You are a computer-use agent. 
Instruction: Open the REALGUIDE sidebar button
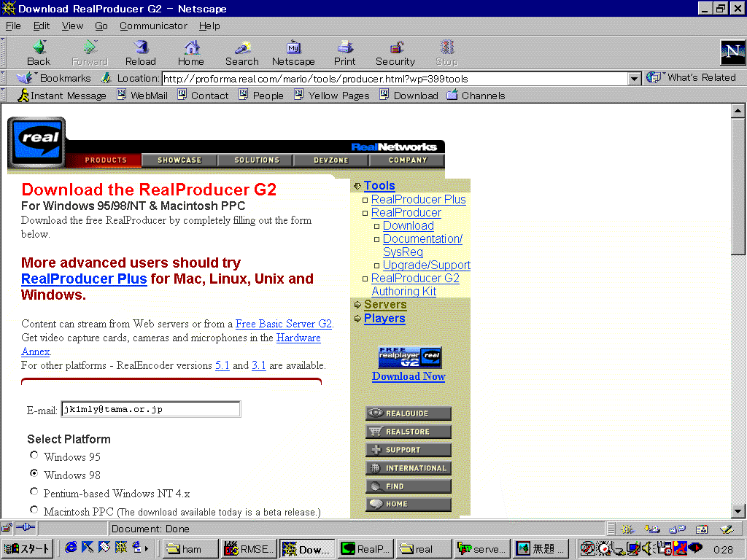point(409,413)
